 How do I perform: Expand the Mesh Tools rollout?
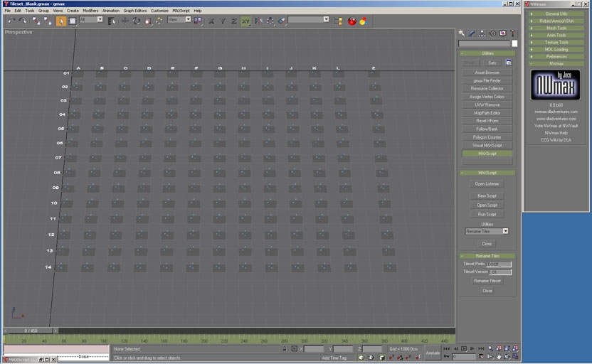[x=556, y=28]
